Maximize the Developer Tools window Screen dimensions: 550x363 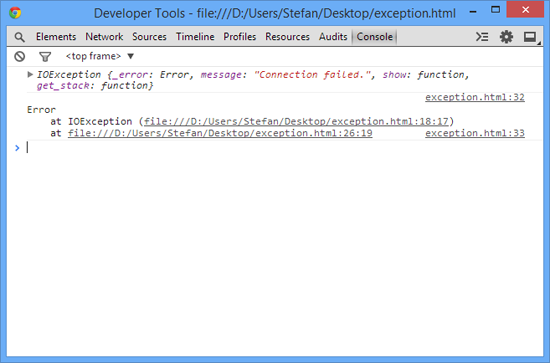pyautogui.click(x=495, y=10)
